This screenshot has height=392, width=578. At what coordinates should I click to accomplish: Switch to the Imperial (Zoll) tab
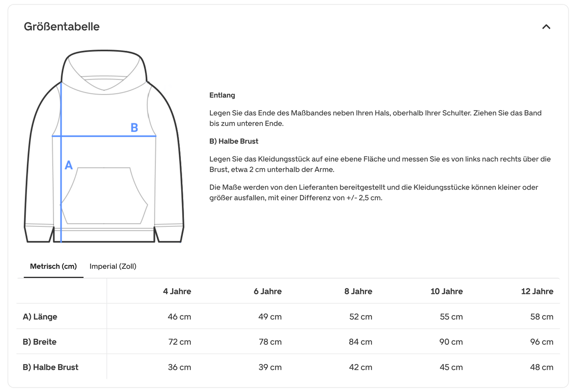[113, 266]
